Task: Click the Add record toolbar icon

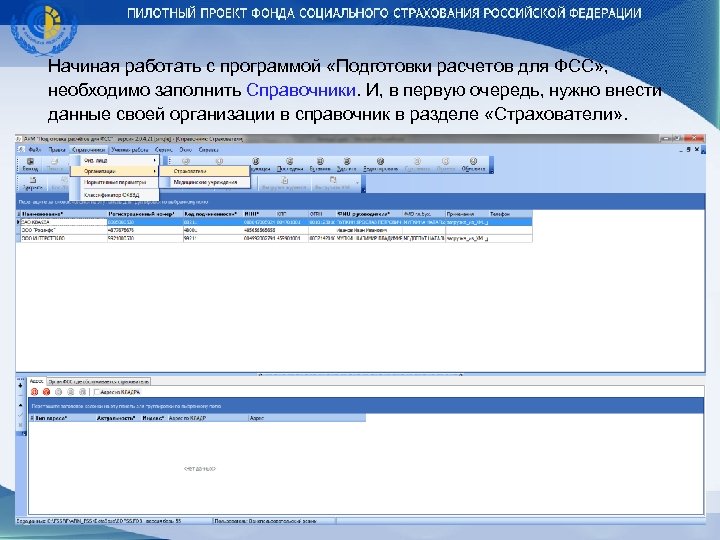Action: (x=320, y=164)
